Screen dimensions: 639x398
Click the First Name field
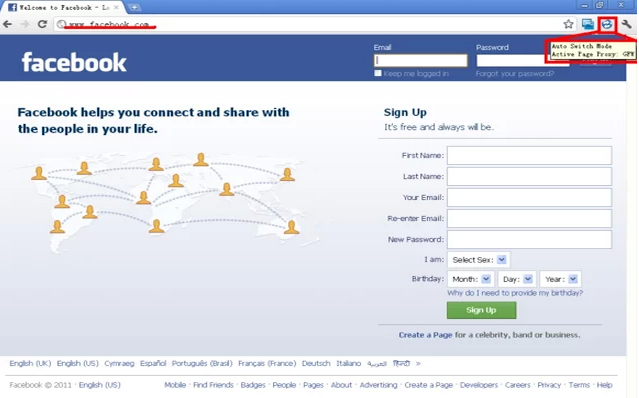tap(529, 156)
